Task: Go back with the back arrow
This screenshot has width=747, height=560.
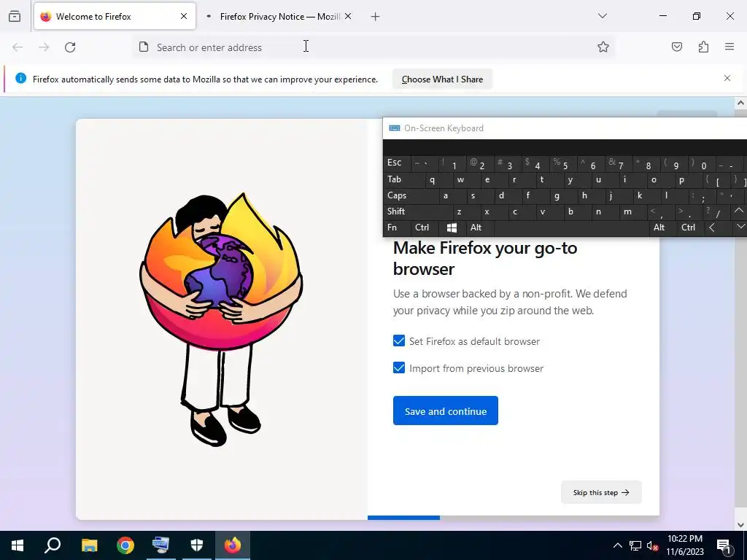Action: click(18, 47)
